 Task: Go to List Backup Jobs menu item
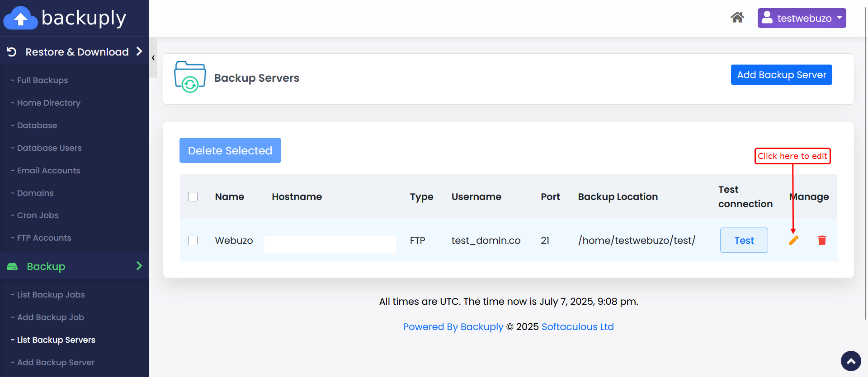[51, 295]
